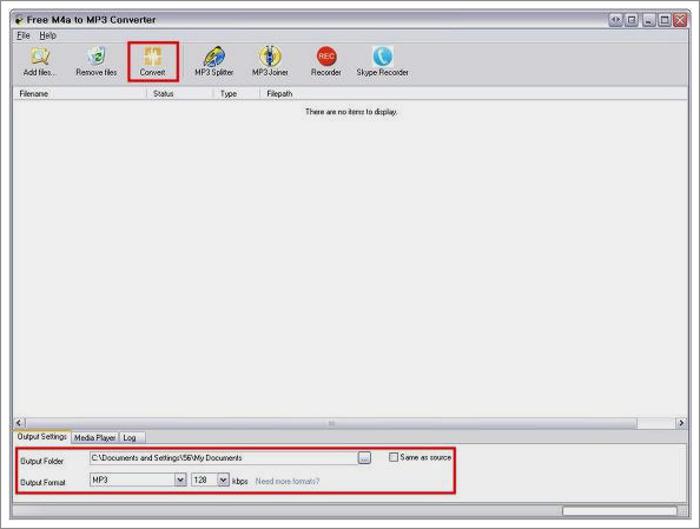The width and height of the screenshot is (700, 529).
Task: Close the Free M4a to MP3 Converter window
Action: point(680,20)
